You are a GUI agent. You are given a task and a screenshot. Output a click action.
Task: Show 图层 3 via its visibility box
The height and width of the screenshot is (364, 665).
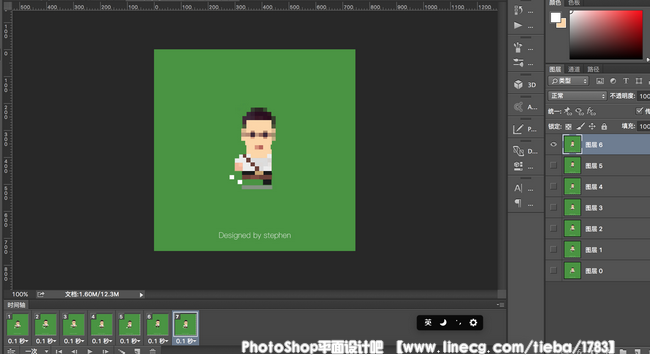click(553, 207)
